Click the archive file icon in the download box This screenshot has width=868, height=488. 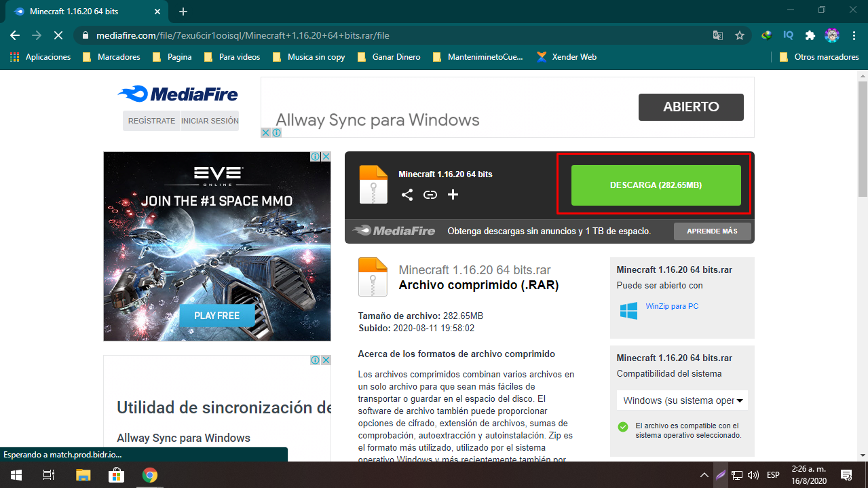tap(373, 184)
